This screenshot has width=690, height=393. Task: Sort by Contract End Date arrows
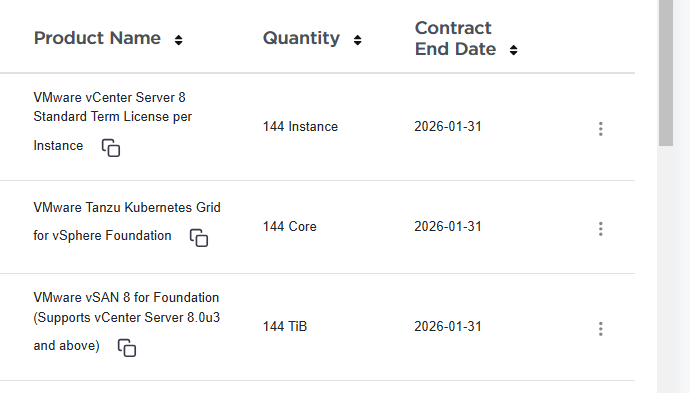click(x=513, y=50)
